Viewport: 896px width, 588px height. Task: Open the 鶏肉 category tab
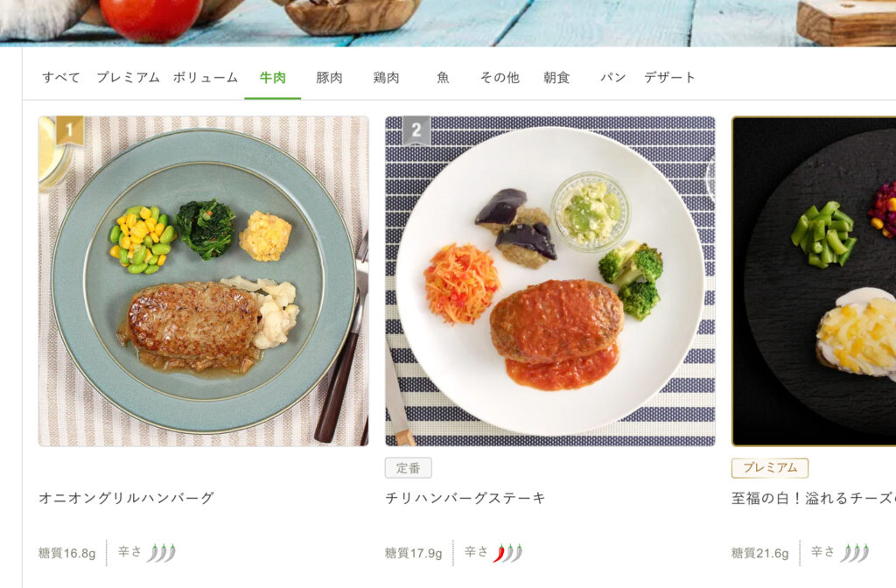386,78
